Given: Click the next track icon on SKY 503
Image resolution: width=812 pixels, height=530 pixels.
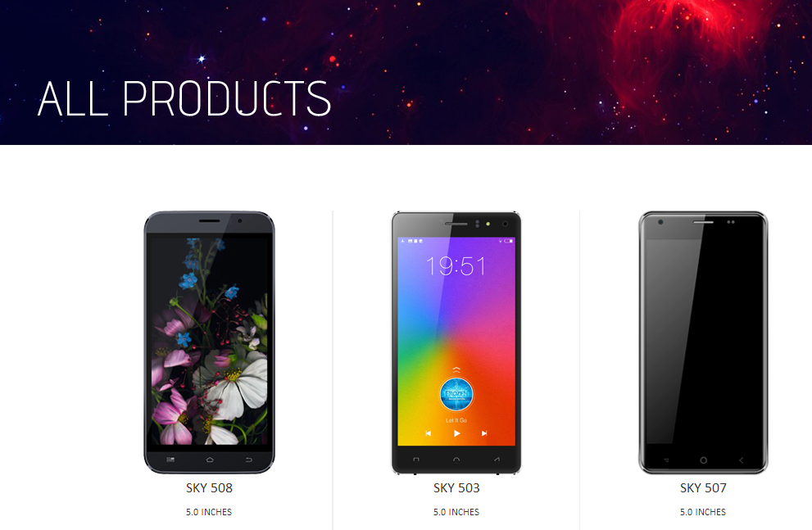Looking at the screenshot, I should (484, 433).
